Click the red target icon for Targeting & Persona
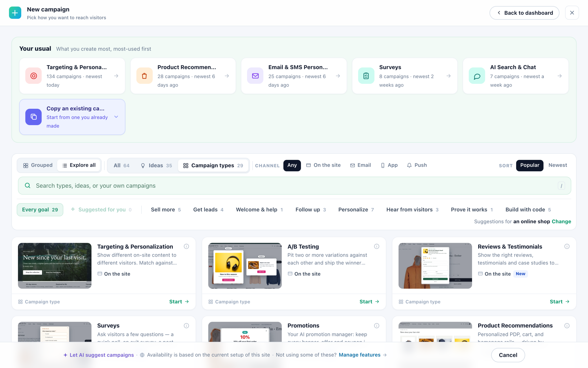This screenshot has width=588, height=368. (x=34, y=76)
